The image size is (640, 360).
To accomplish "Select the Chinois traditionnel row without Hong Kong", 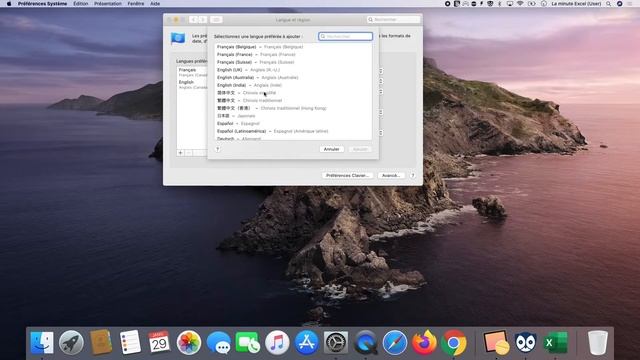I will click(x=293, y=100).
